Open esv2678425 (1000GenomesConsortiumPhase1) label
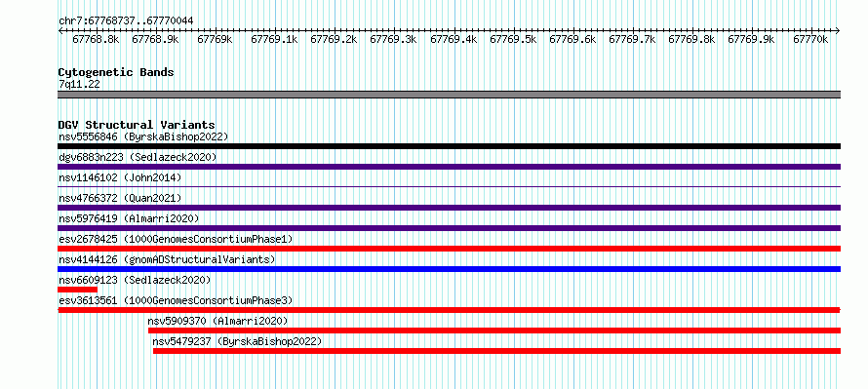The width and height of the screenshot is (868, 389). (176, 239)
